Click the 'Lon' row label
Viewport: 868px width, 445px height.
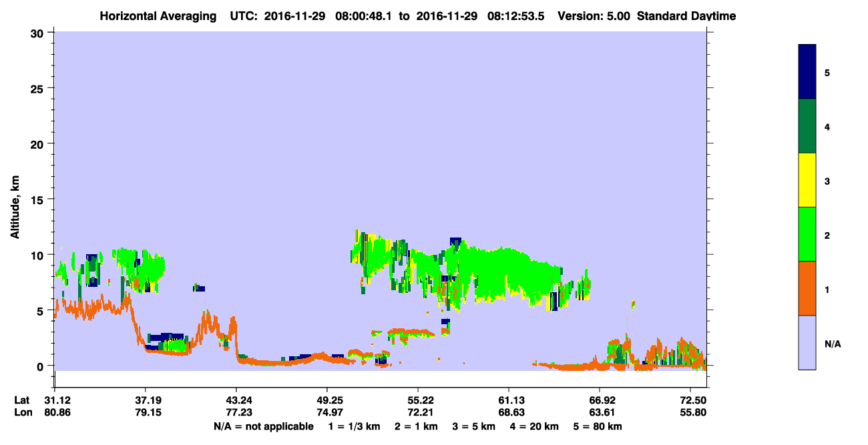[22, 412]
